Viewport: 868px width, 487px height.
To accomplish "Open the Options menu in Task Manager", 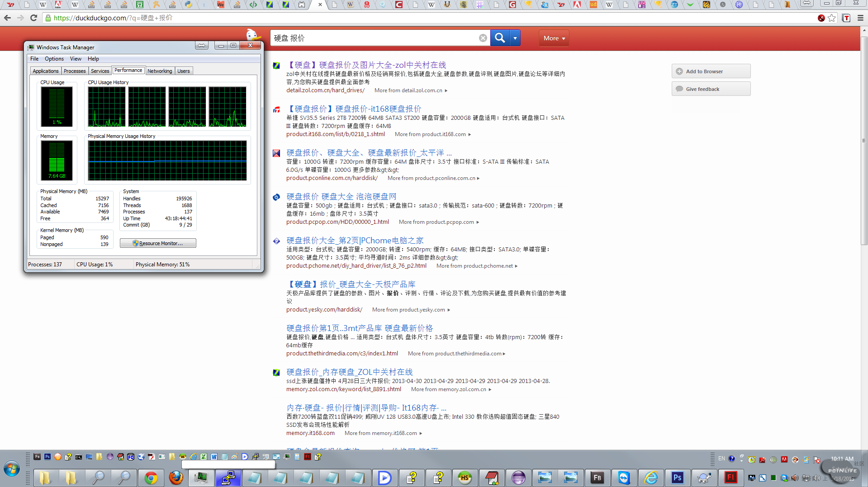I will pos(54,59).
